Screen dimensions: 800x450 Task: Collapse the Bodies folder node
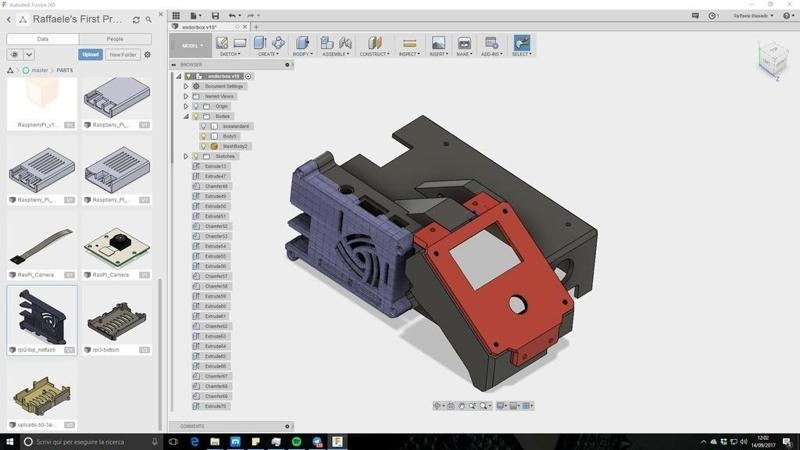(x=186, y=116)
